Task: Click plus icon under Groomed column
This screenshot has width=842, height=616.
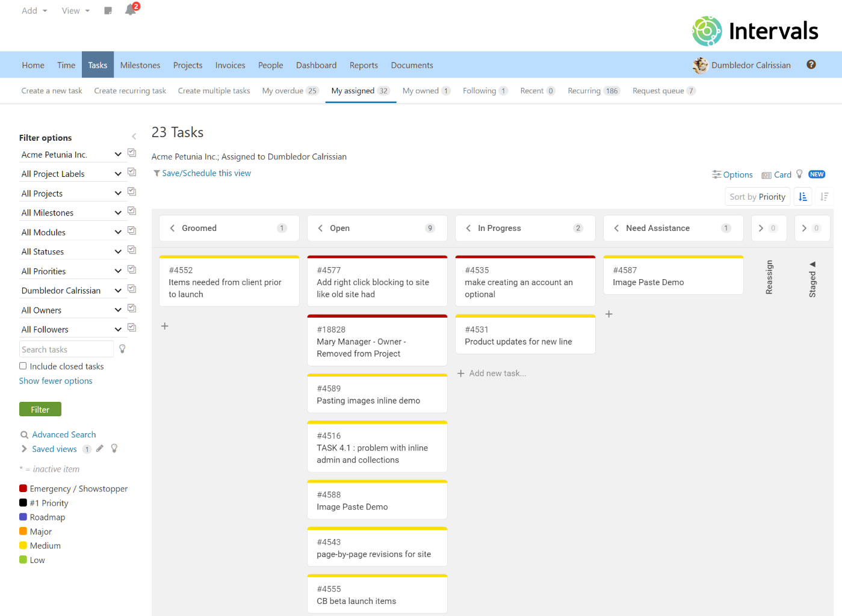Action: pos(165,326)
